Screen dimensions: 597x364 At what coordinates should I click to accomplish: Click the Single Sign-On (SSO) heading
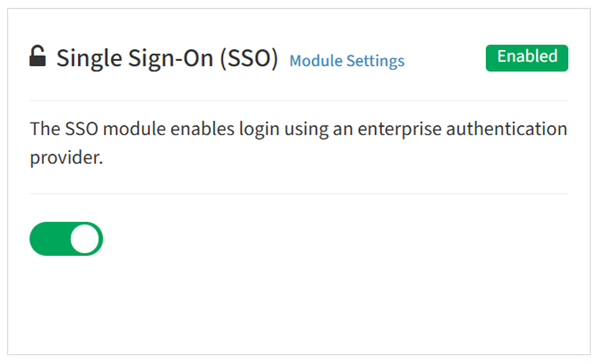pyautogui.click(x=167, y=58)
